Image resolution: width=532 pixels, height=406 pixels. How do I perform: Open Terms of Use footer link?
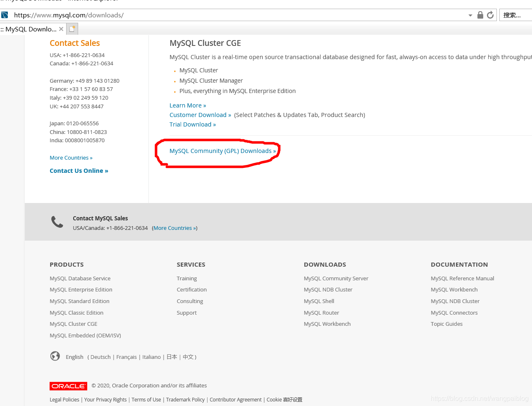click(146, 400)
